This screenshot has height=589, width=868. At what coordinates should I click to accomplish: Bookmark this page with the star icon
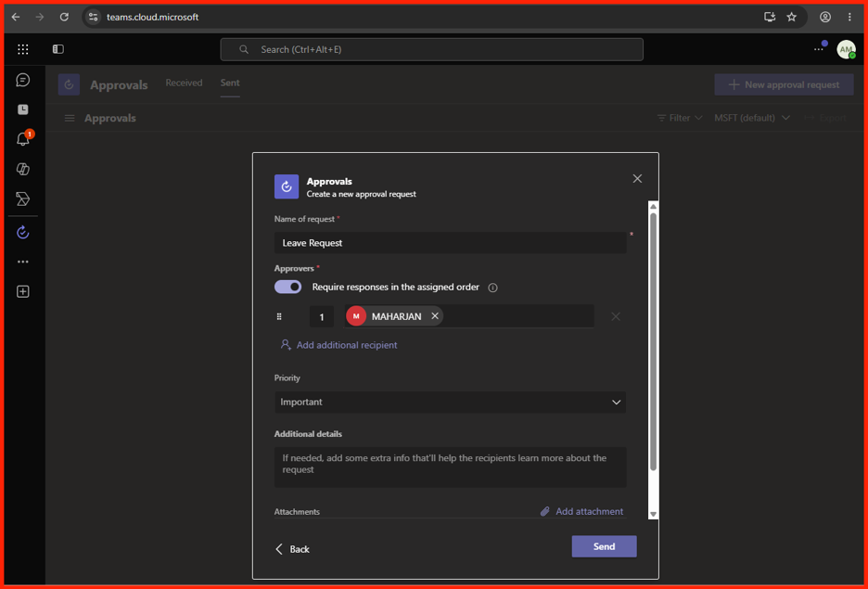click(792, 18)
